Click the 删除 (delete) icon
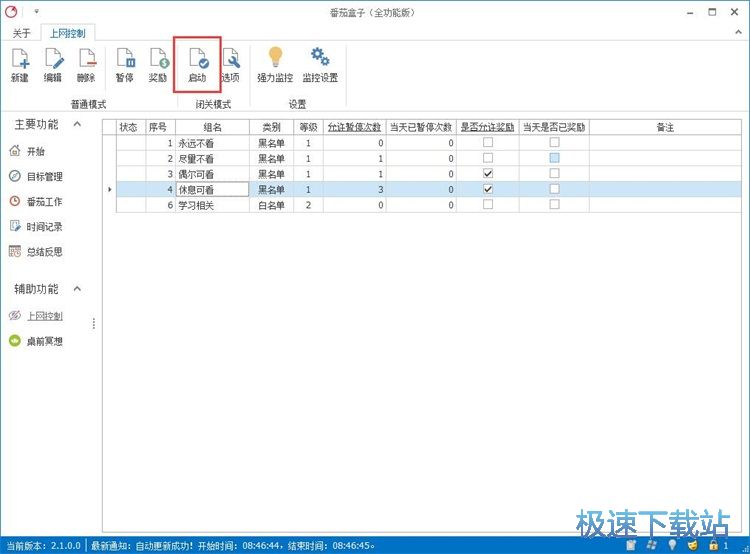 (87, 59)
